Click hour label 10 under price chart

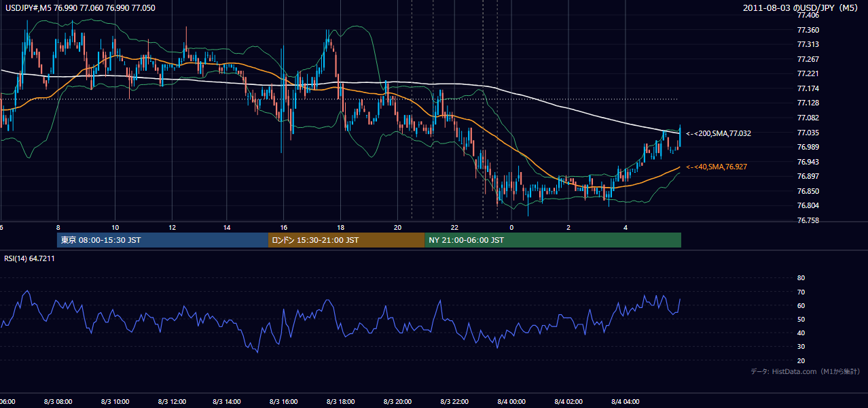point(115,228)
